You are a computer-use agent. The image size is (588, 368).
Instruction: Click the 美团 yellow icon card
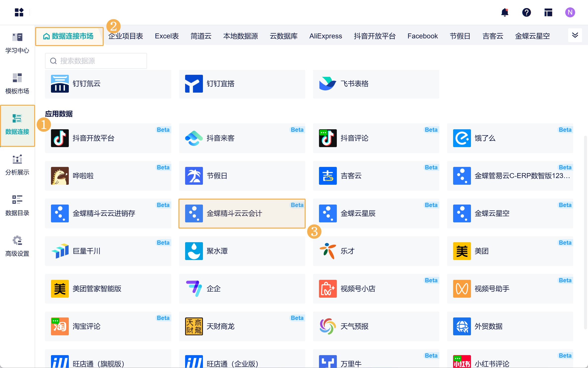462,251
